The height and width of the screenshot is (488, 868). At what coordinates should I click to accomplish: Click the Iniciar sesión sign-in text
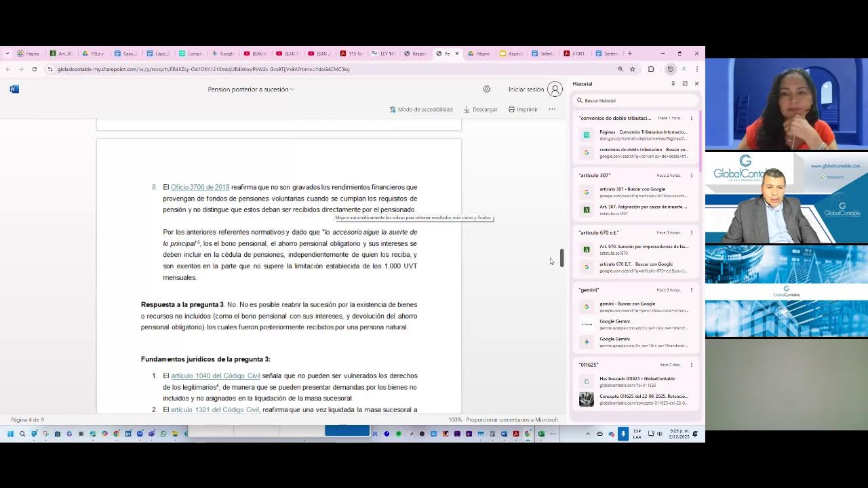(526, 89)
